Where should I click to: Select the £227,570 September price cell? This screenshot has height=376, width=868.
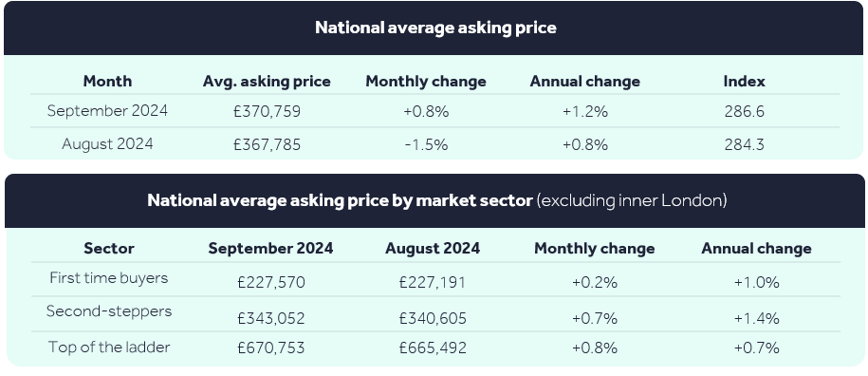point(271,282)
